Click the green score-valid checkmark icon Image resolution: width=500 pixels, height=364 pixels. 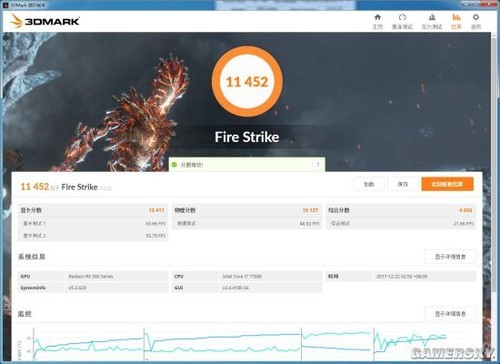pyautogui.click(x=174, y=165)
